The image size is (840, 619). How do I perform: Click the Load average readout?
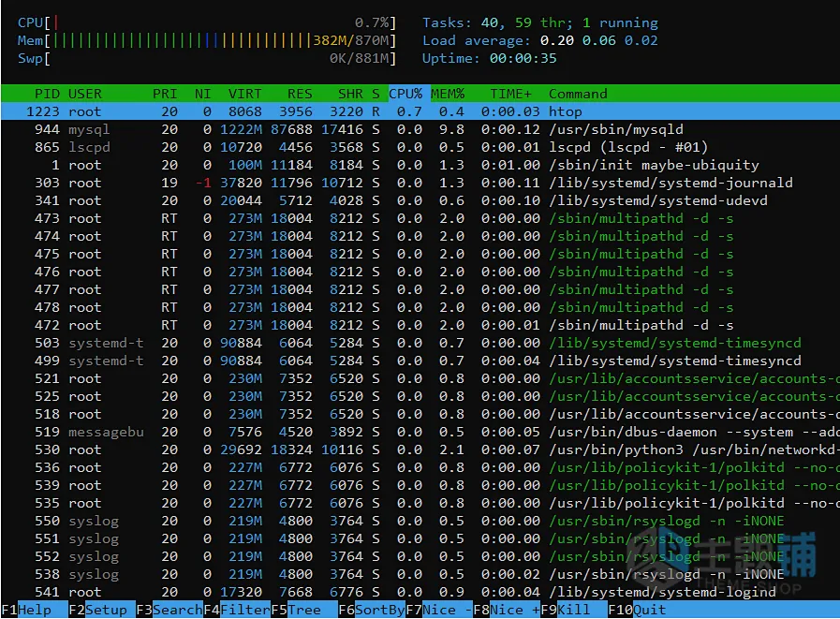pos(540,40)
